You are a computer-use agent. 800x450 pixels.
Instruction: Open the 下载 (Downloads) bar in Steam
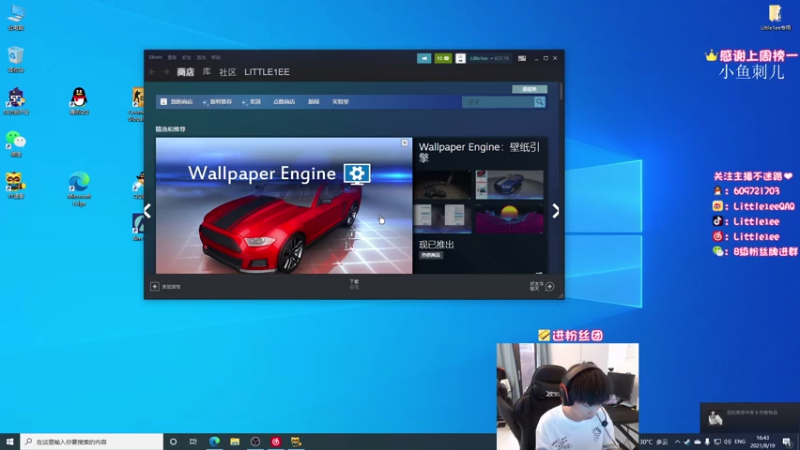[354, 284]
